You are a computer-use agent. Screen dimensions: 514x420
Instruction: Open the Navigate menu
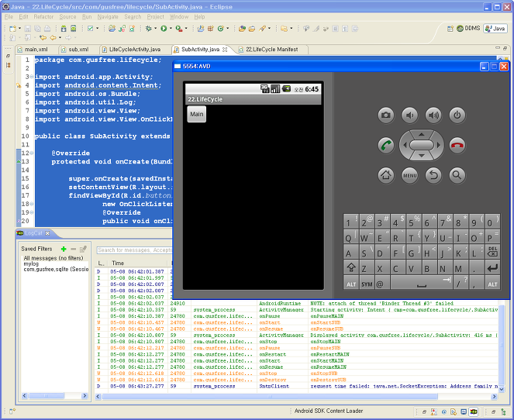coord(108,17)
